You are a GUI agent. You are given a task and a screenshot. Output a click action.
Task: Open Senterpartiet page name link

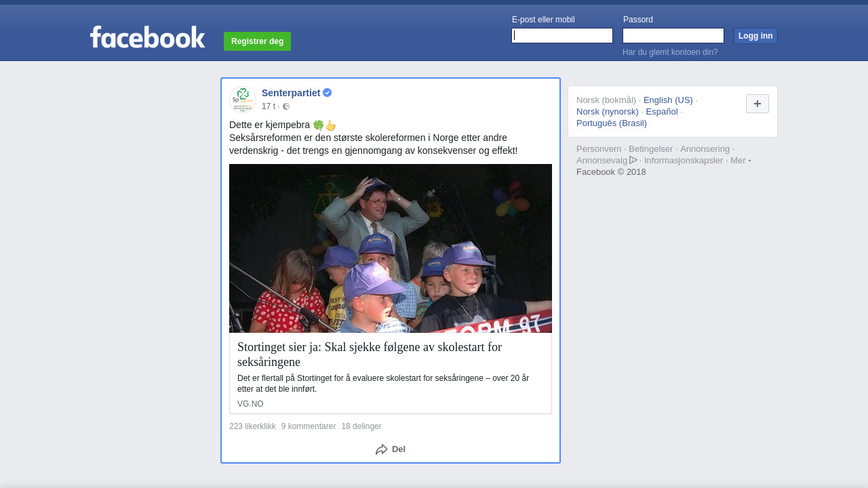point(291,93)
